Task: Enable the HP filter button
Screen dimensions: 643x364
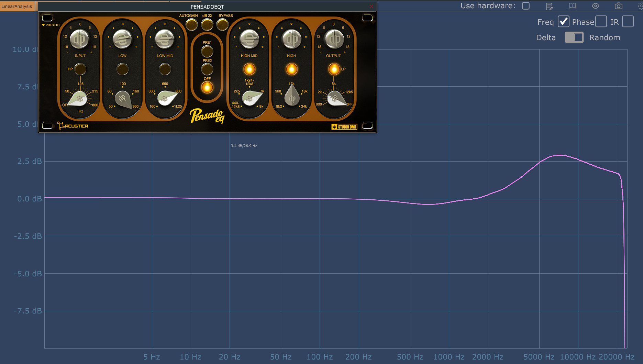Action: click(80, 69)
